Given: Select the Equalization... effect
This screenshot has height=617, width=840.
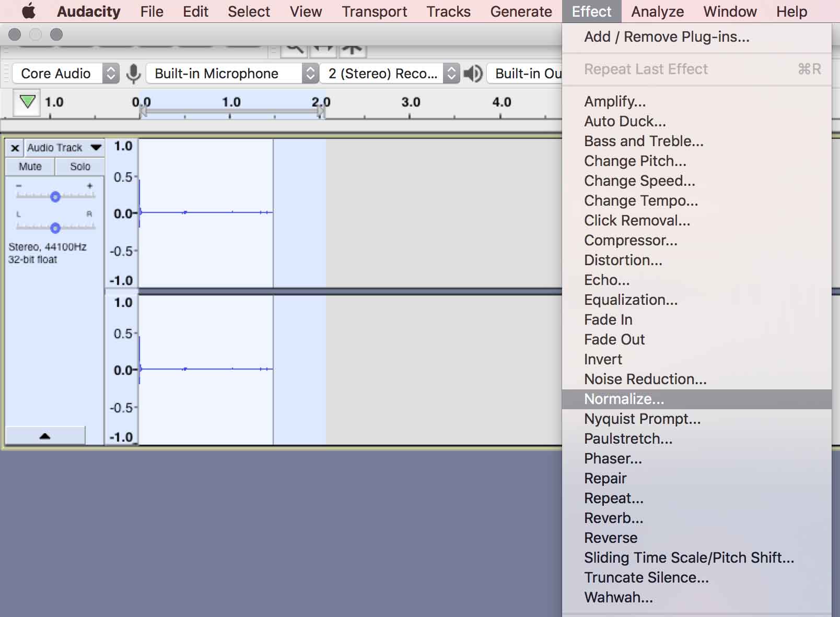Looking at the screenshot, I should tap(696, 300).
